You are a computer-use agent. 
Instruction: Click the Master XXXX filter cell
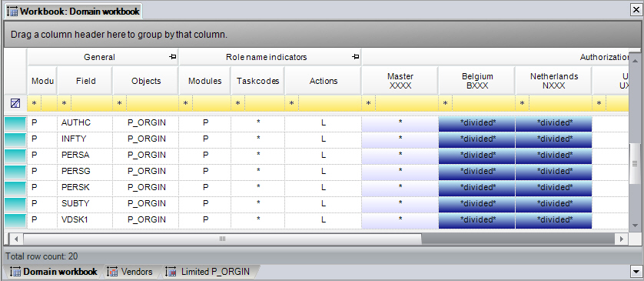coord(407,104)
